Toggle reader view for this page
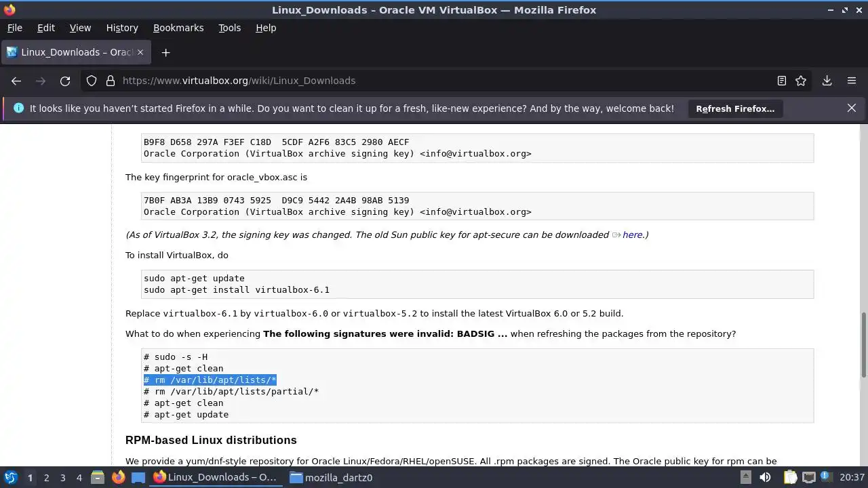 (x=781, y=81)
